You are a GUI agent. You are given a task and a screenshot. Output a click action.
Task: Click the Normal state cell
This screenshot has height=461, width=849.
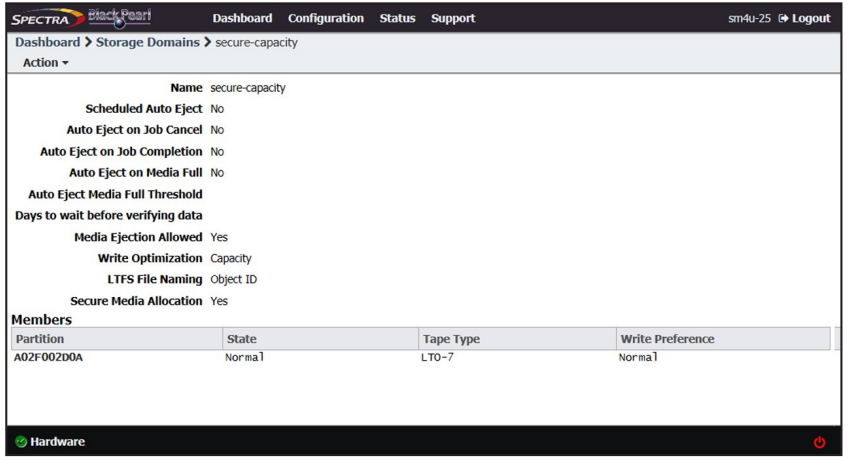point(244,357)
